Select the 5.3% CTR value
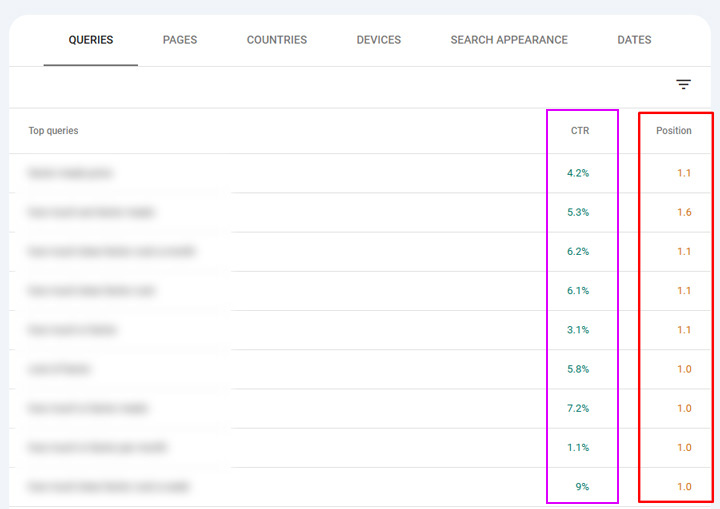 578,212
